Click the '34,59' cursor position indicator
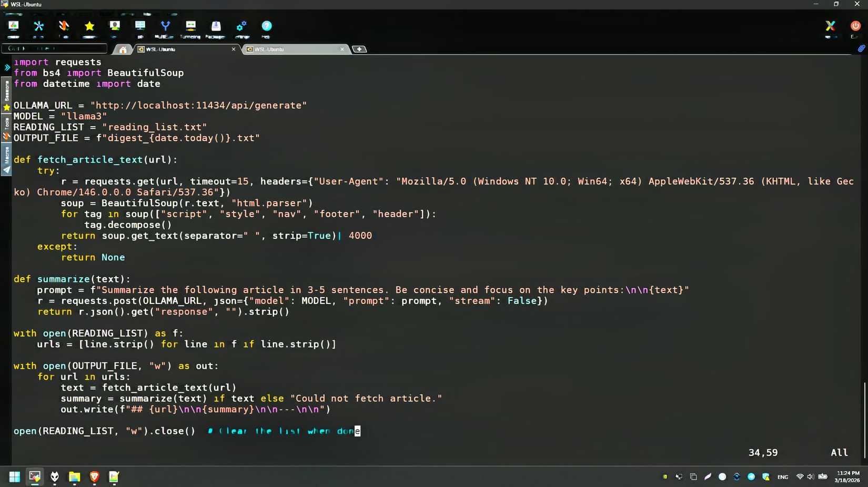Image resolution: width=868 pixels, height=487 pixels. click(x=763, y=453)
